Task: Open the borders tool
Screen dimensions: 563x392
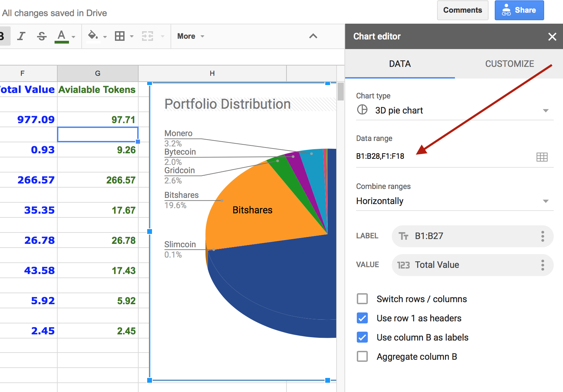Action: pos(120,36)
